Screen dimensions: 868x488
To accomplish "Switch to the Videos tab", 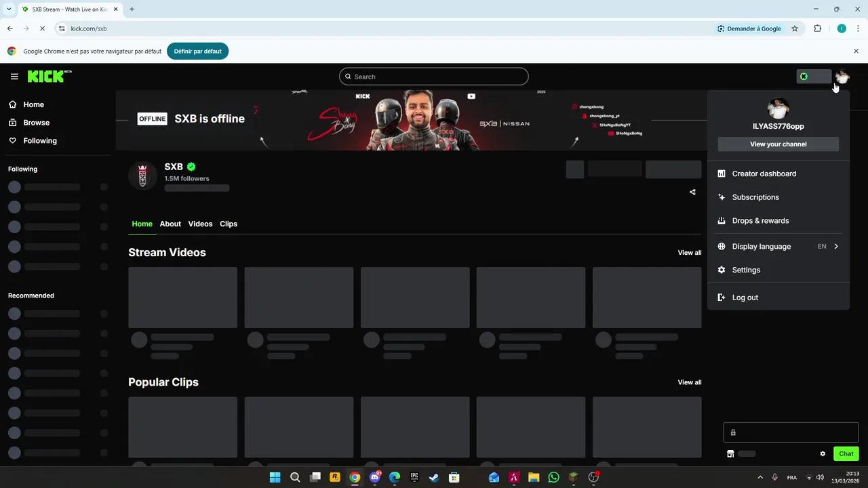I will (x=200, y=224).
